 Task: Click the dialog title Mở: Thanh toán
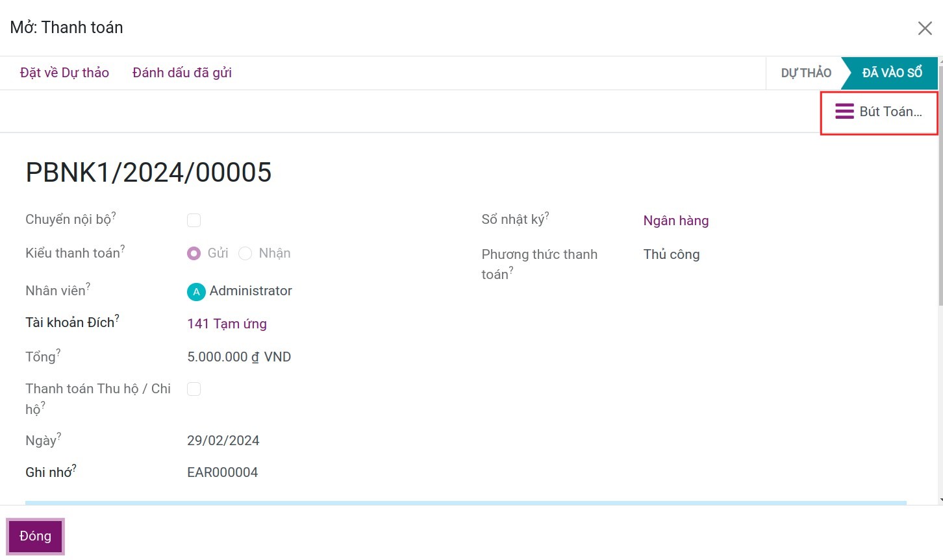[x=66, y=27]
